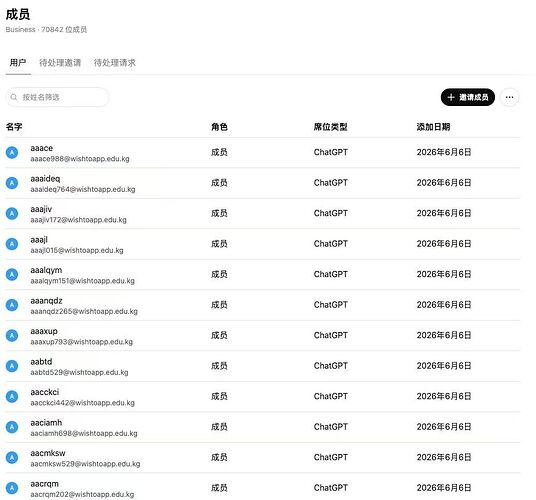The height and width of the screenshot is (500, 536).
Task: Click the 成员 role cell for aabtd
Action: (x=219, y=366)
